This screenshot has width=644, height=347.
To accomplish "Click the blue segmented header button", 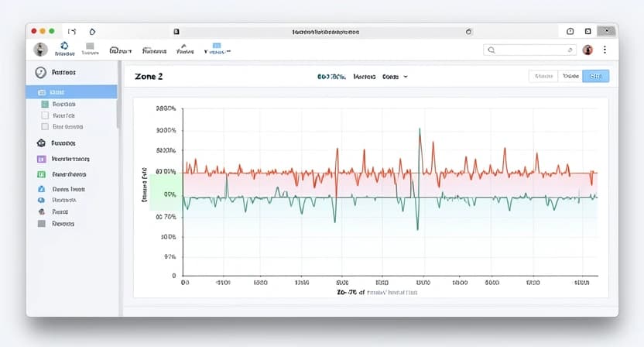I will tap(595, 76).
